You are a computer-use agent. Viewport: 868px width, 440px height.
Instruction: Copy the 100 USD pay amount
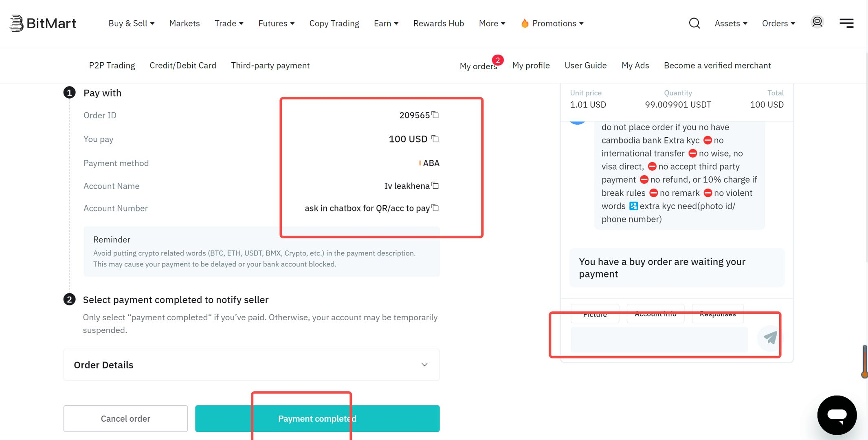[435, 139]
